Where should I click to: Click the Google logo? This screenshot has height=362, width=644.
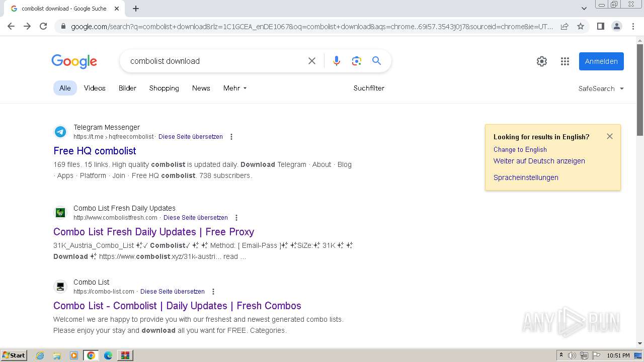74,61
